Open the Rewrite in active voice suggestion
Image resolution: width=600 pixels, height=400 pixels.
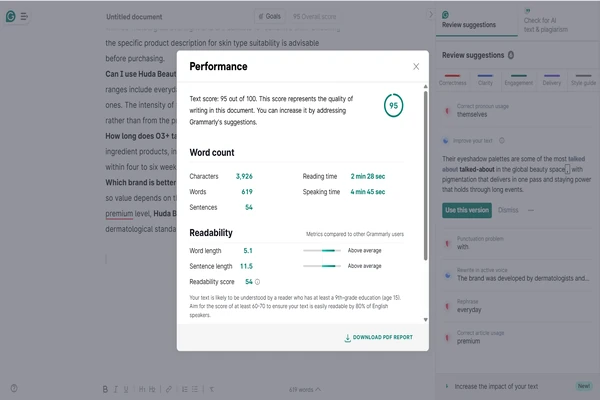tap(517, 274)
